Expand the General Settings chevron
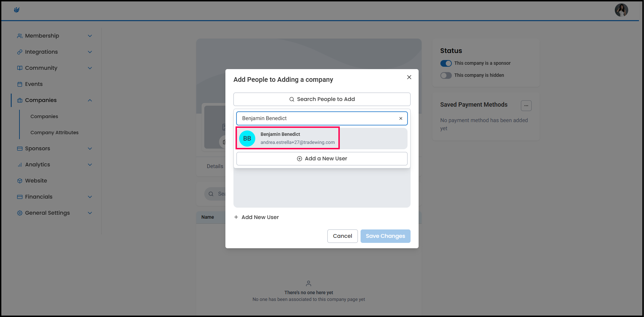 coord(90,213)
